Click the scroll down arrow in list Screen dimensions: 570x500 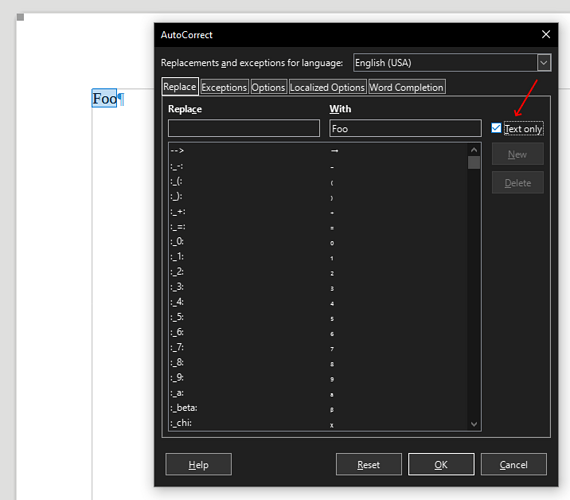474,424
